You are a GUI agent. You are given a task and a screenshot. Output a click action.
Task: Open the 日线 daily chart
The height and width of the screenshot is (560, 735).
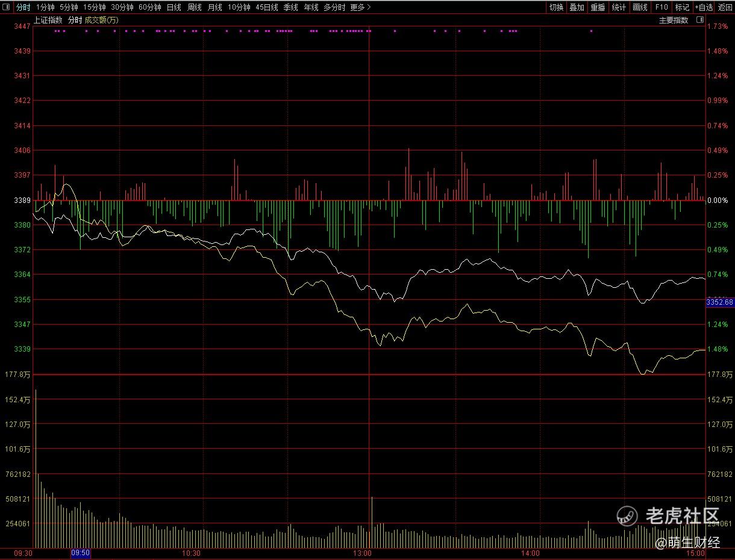click(x=174, y=8)
